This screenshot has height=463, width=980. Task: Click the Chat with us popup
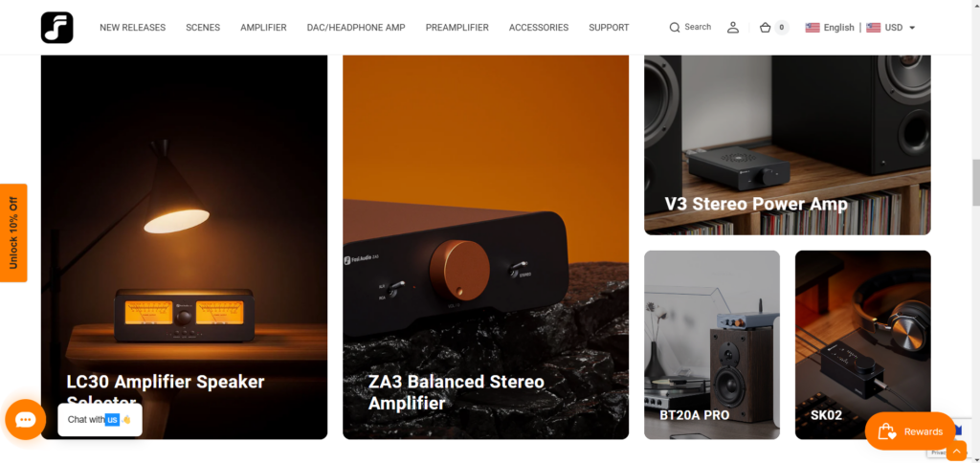pyautogui.click(x=100, y=419)
